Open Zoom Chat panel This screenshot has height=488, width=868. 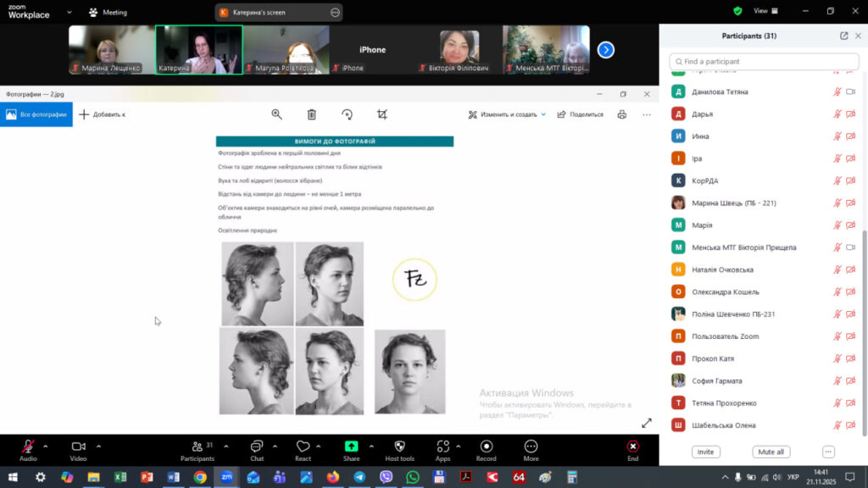[x=257, y=449]
